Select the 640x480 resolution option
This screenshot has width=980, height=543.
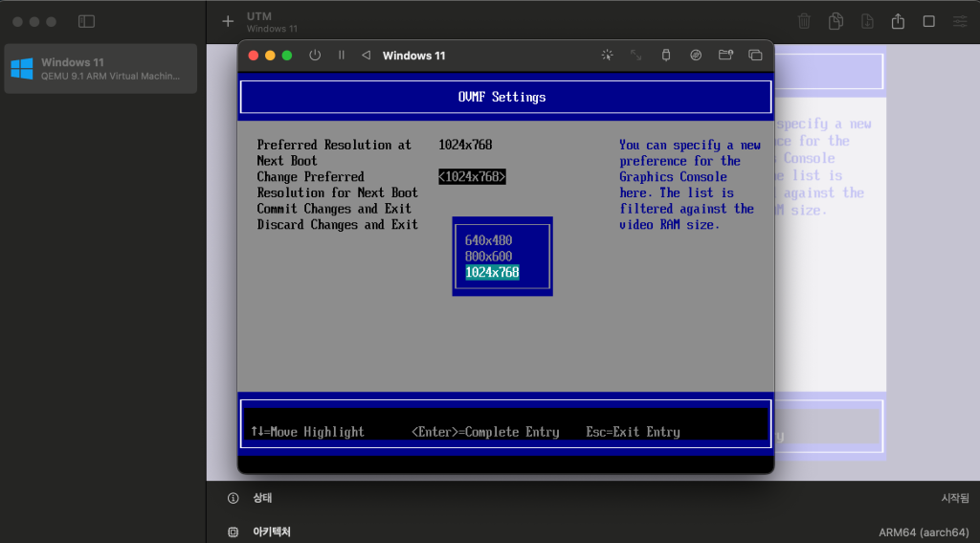(x=488, y=240)
